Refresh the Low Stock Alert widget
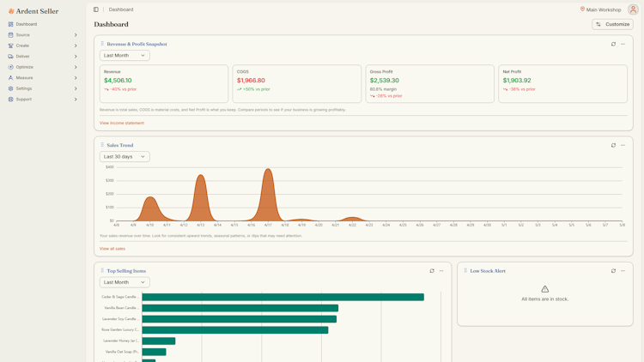The image size is (644, 362). coord(613,271)
